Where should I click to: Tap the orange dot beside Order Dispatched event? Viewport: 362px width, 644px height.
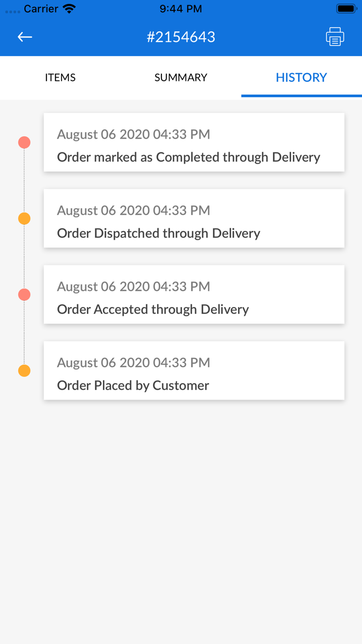tap(24, 218)
